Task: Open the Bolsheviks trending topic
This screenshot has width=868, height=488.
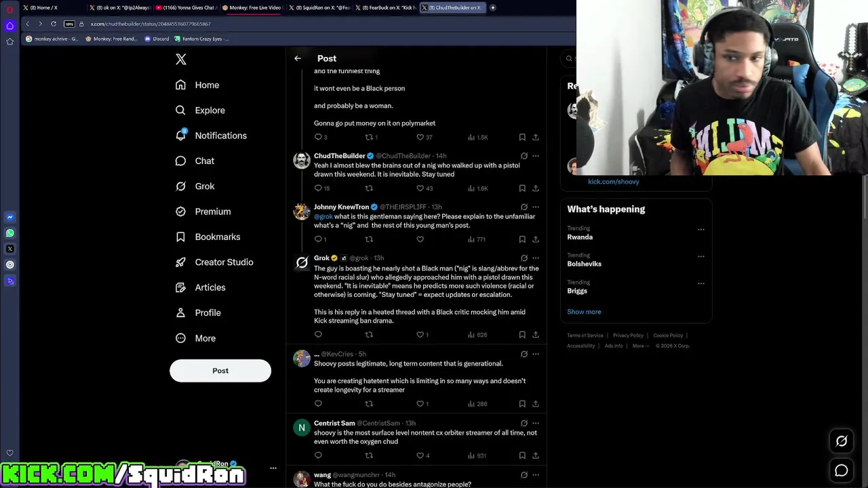Action: pyautogui.click(x=585, y=264)
